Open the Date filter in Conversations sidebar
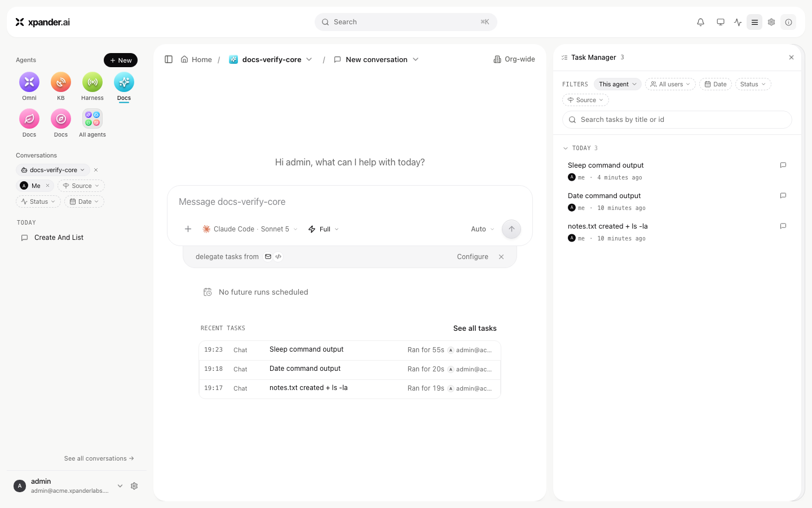 click(84, 202)
